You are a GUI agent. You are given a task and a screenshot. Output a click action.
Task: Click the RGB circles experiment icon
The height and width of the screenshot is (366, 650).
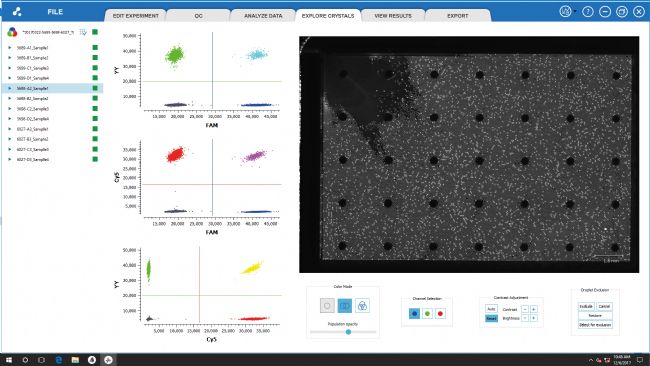[12, 32]
